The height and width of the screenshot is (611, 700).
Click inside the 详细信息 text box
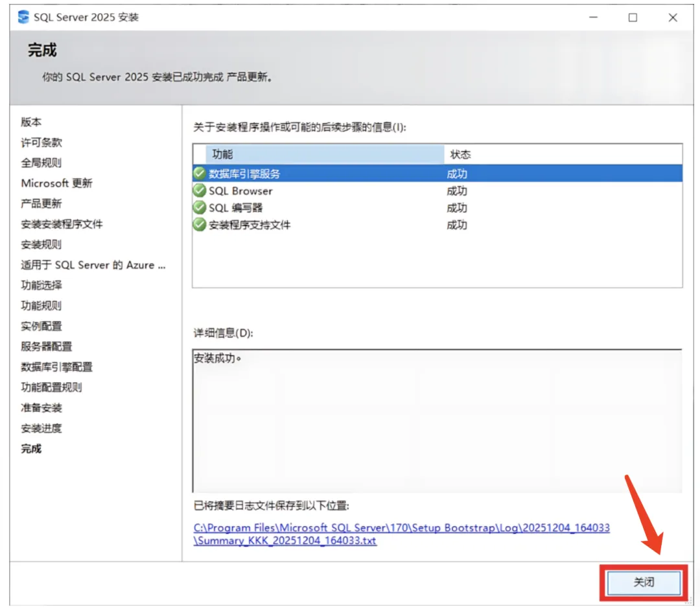point(437,421)
